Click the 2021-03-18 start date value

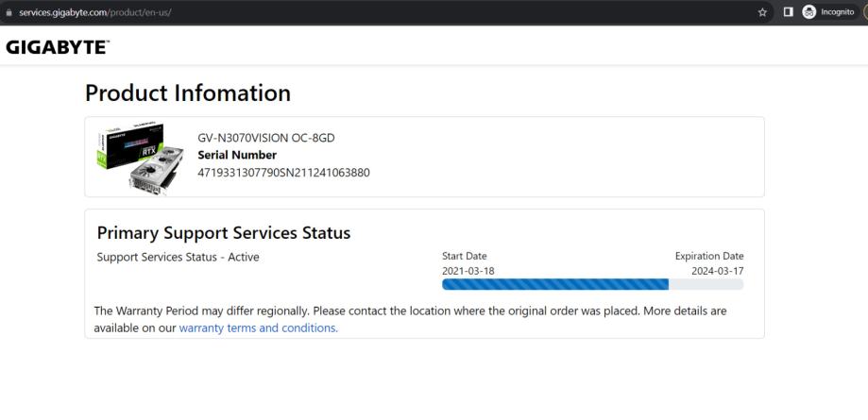(x=468, y=270)
